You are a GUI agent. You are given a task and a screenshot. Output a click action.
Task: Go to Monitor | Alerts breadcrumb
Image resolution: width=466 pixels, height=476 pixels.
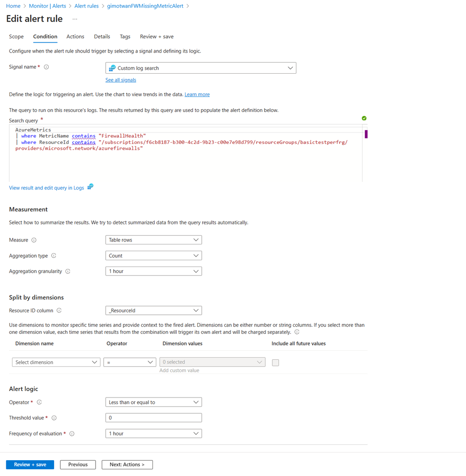[48, 6]
